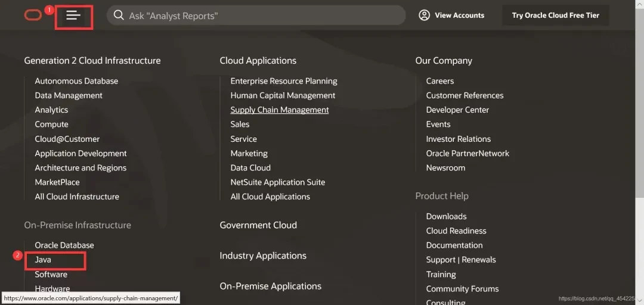This screenshot has width=644, height=305.
Task: Select Enterprise Resource Planning
Action: pos(284,81)
